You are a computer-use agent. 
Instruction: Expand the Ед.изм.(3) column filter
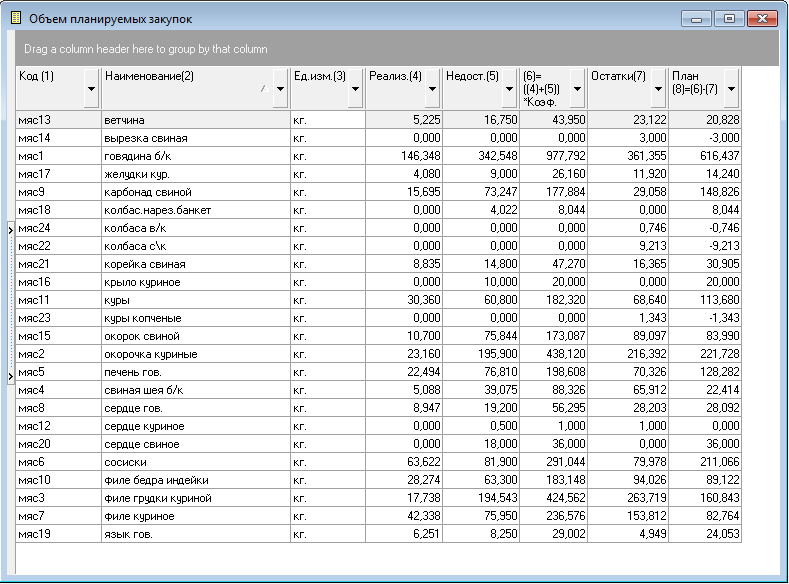355,89
